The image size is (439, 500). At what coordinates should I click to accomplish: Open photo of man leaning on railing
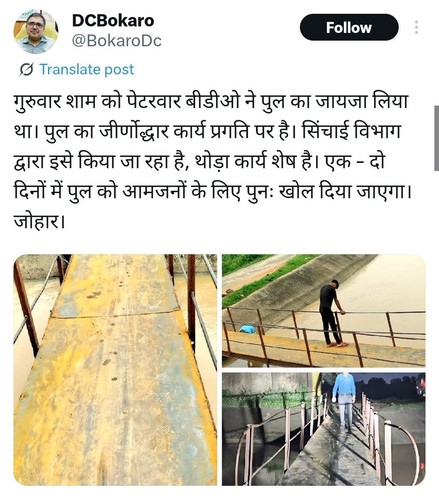[x=324, y=311]
